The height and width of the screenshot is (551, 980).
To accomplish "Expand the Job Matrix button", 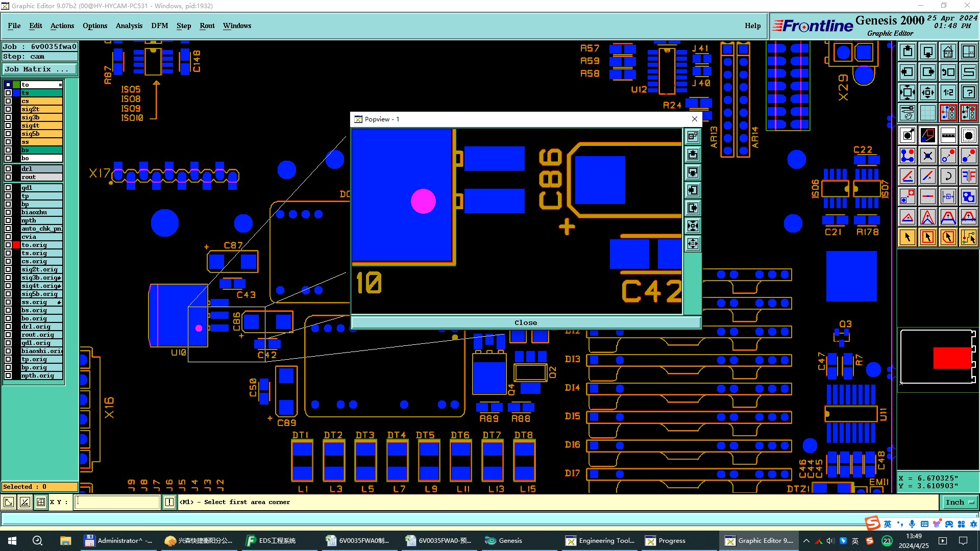I will pos(40,69).
